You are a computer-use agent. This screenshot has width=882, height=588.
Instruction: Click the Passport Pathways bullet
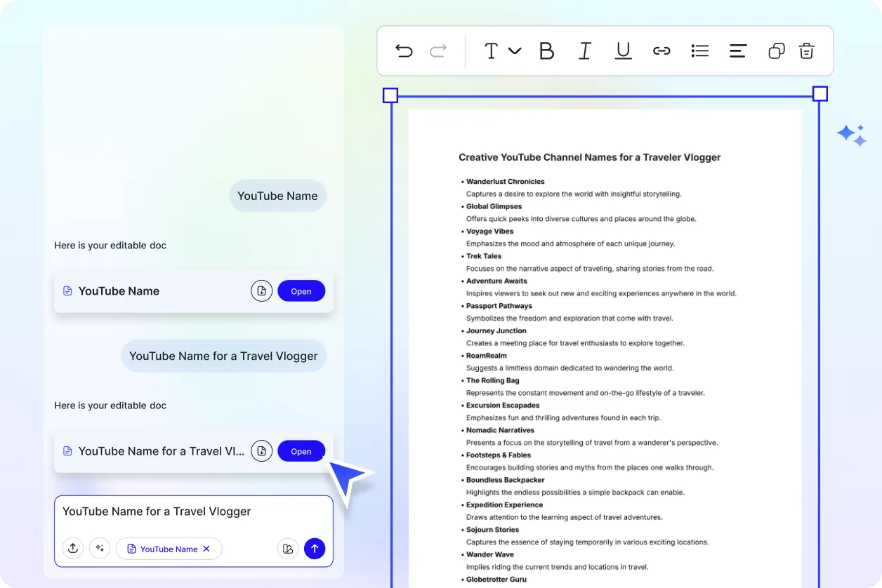click(x=499, y=306)
